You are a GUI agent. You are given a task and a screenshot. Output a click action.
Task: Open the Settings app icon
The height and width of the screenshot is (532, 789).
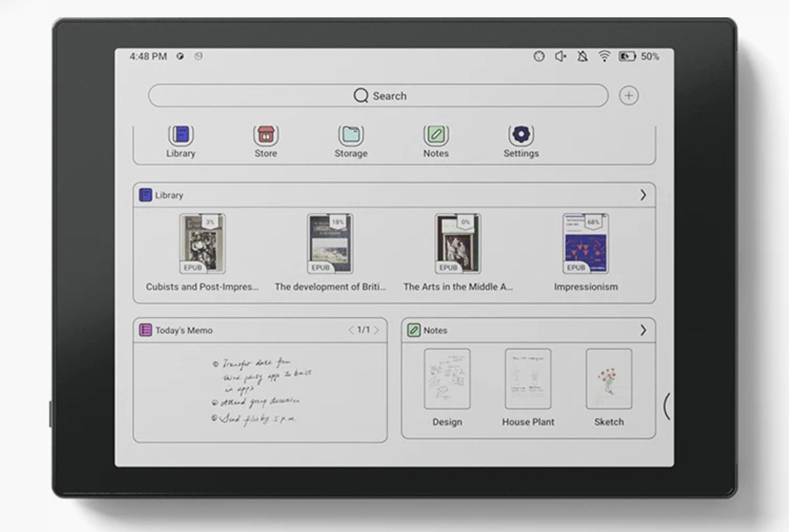[521, 136]
